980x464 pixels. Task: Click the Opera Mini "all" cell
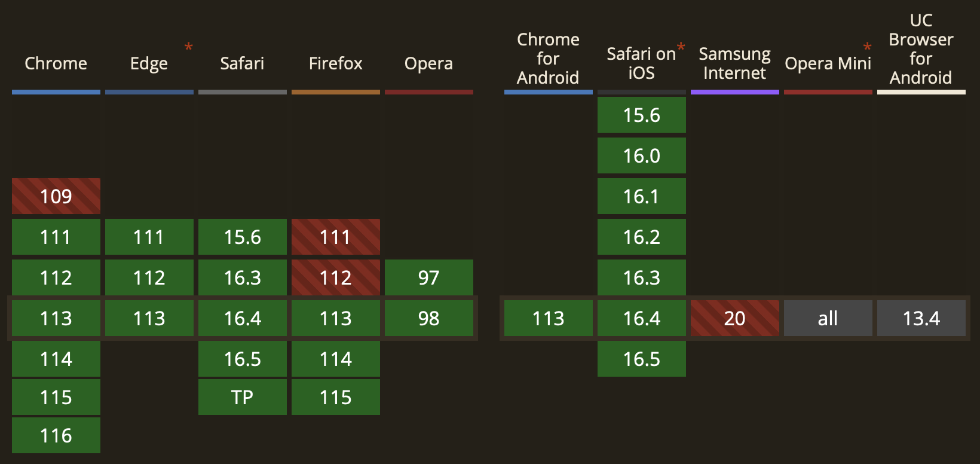(828, 318)
